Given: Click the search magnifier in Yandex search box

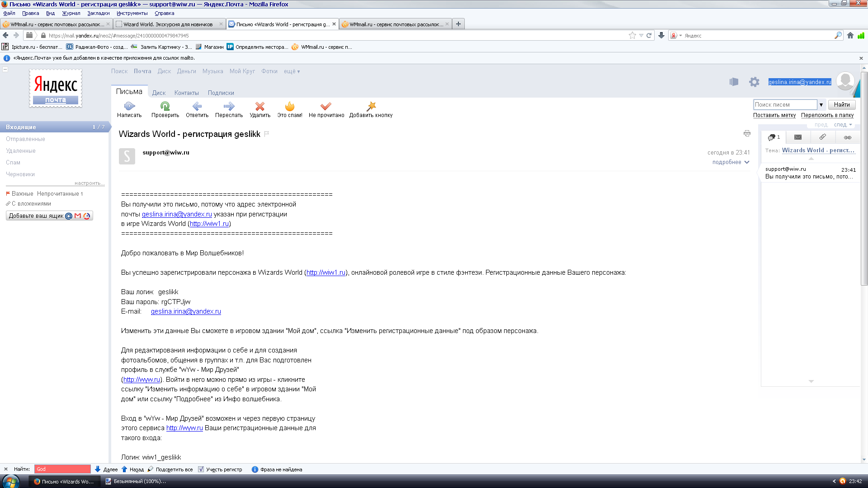Looking at the screenshot, I should [838, 35].
